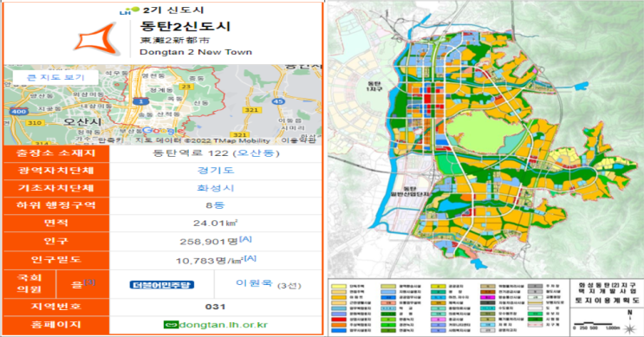Open the 오산동 link
644x337 pixels.
click(x=256, y=153)
